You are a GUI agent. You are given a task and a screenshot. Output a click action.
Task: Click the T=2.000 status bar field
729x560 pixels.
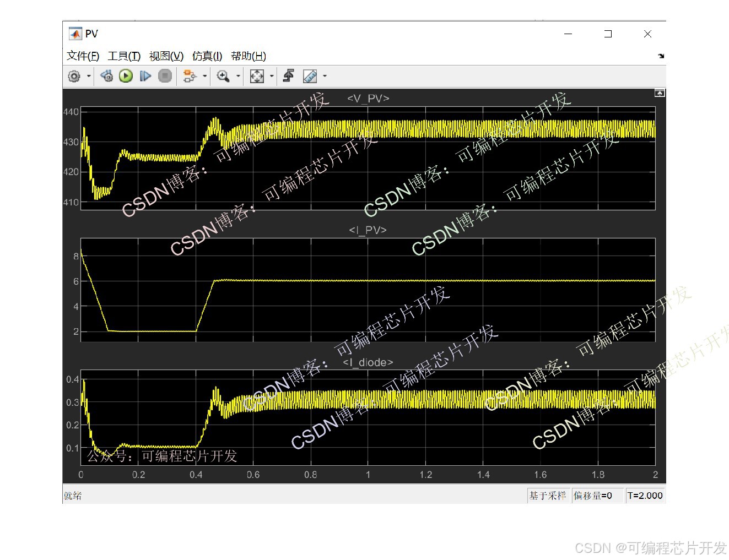point(645,496)
